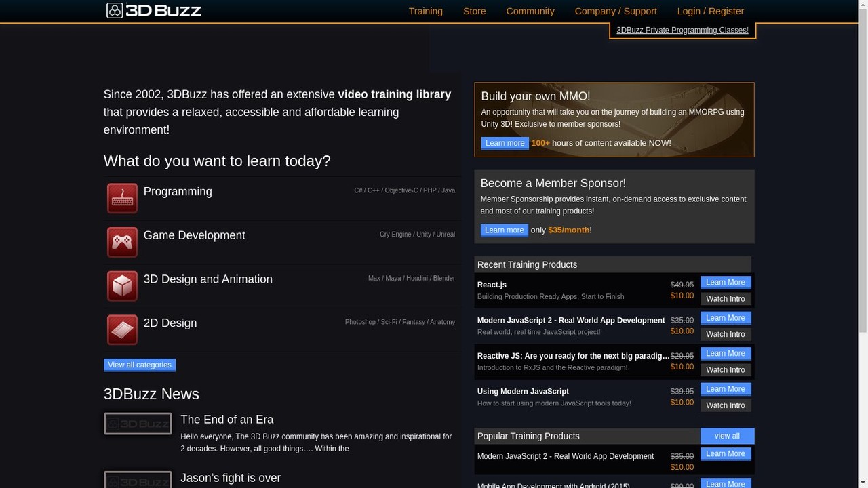Click Learn More for Modern JavaScript 2 in Recent
This screenshot has width=868, height=488.
click(x=726, y=318)
